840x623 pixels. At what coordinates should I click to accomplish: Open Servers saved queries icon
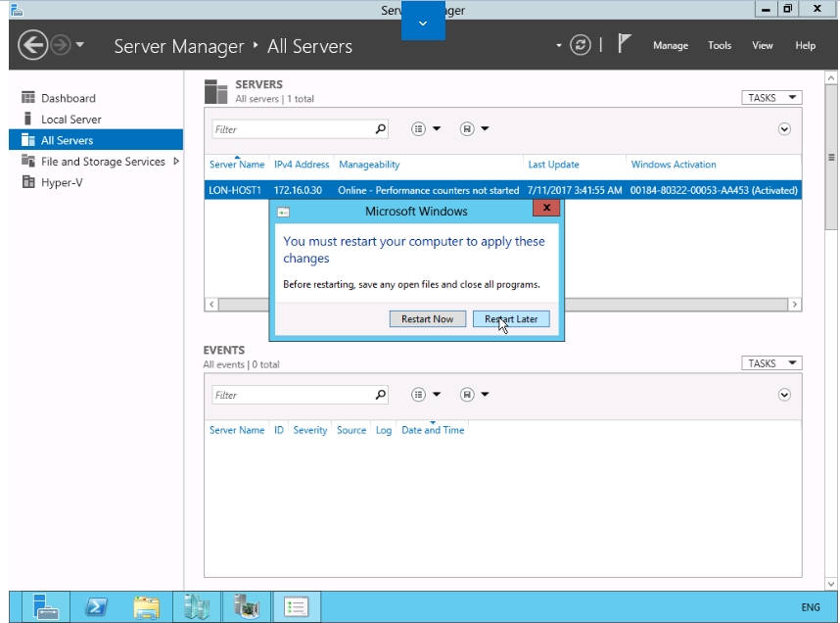467,128
